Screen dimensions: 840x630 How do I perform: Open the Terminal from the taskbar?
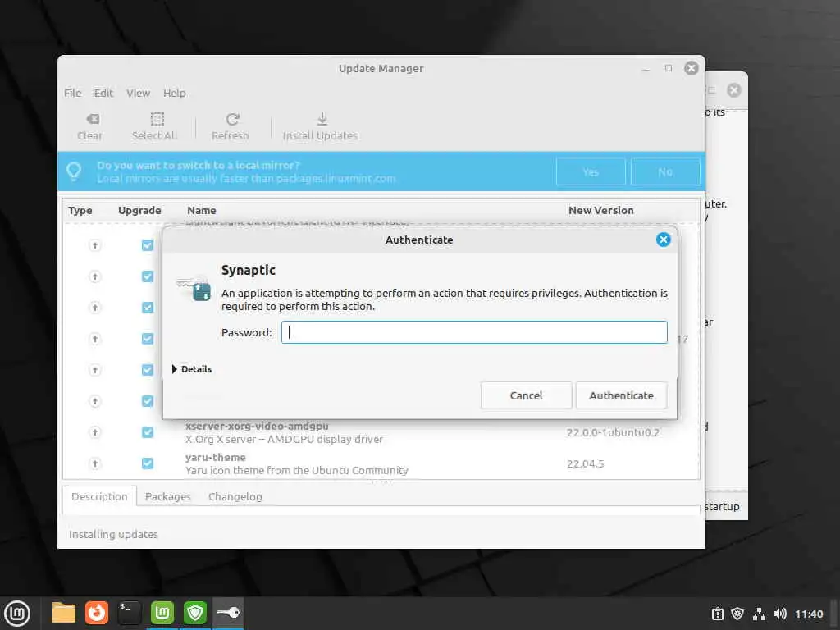point(129,613)
